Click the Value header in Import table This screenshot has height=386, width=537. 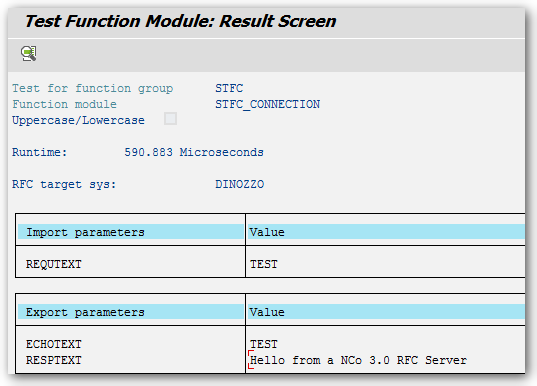(386, 232)
